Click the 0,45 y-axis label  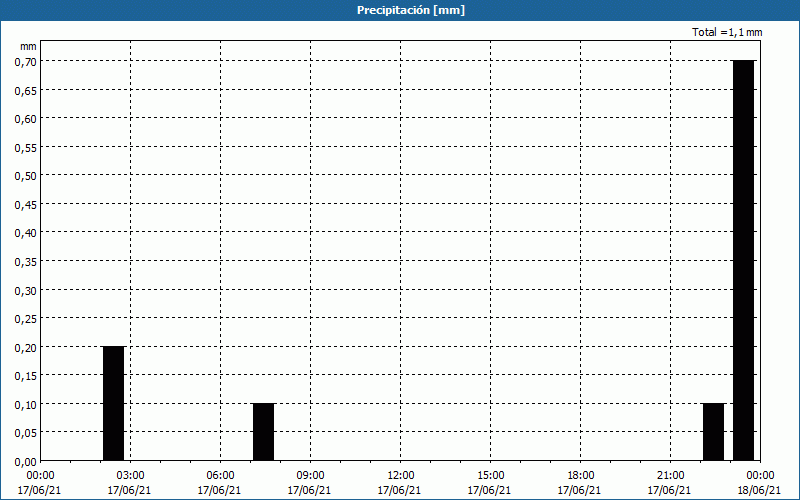coord(25,205)
